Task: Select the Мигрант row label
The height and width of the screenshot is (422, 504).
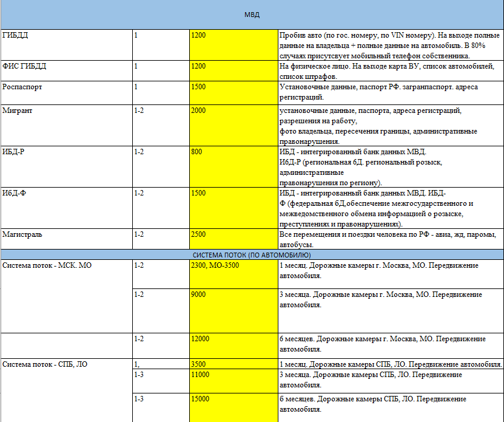Action: coord(67,125)
